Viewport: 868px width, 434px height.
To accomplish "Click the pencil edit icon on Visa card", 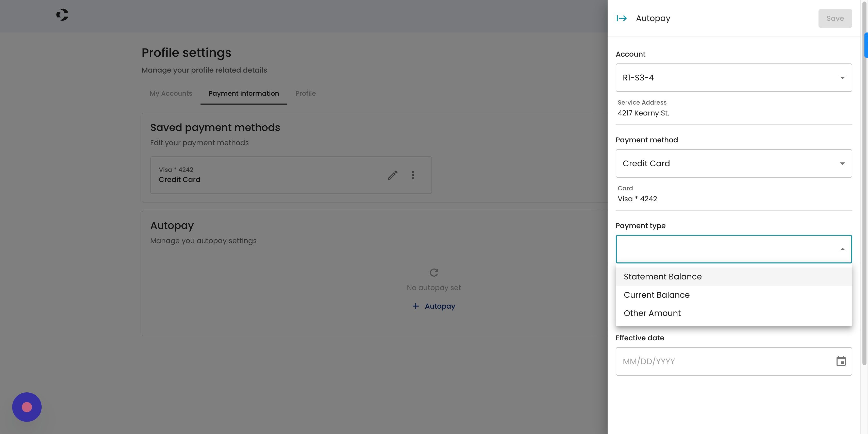I will click(393, 175).
